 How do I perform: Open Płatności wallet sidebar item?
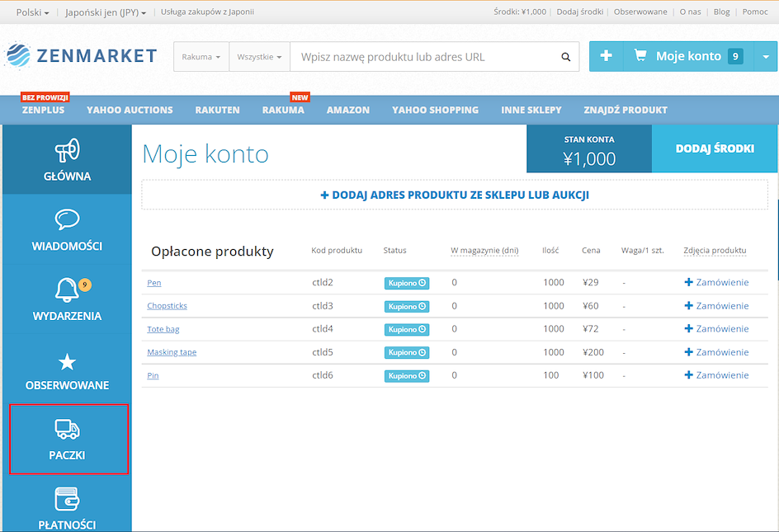pos(67,506)
